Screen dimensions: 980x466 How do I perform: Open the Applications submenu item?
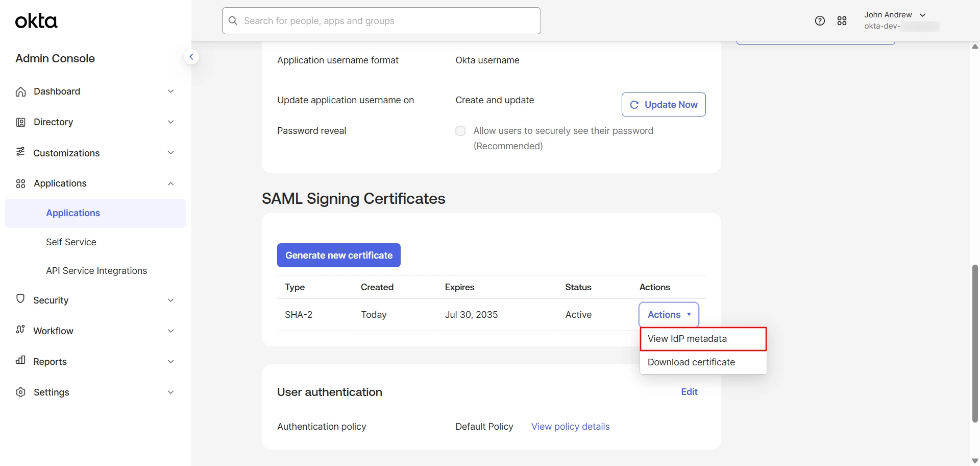pos(95,213)
